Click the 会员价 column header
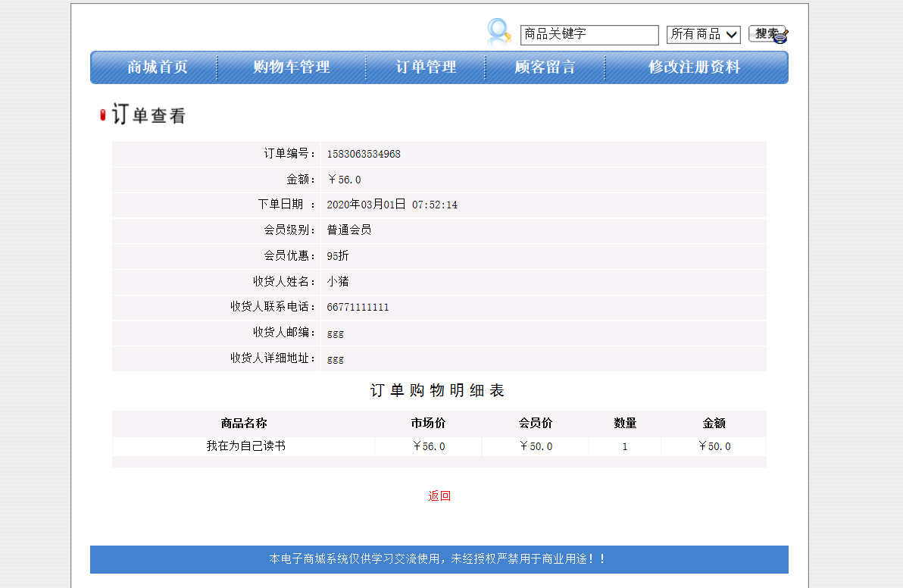The width and height of the screenshot is (903, 588). tap(535, 424)
